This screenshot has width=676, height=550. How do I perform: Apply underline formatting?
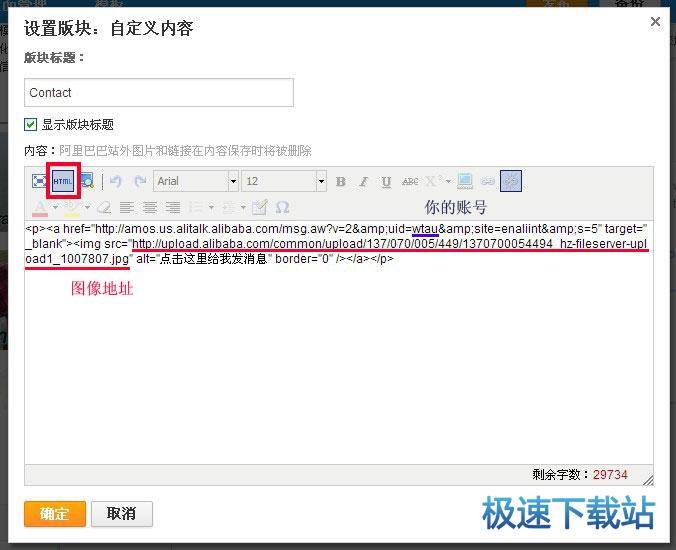click(x=386, y=181)
